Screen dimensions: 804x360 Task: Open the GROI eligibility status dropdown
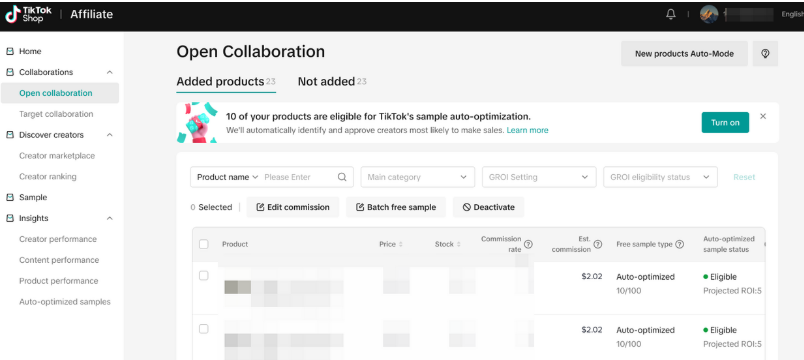660,177
